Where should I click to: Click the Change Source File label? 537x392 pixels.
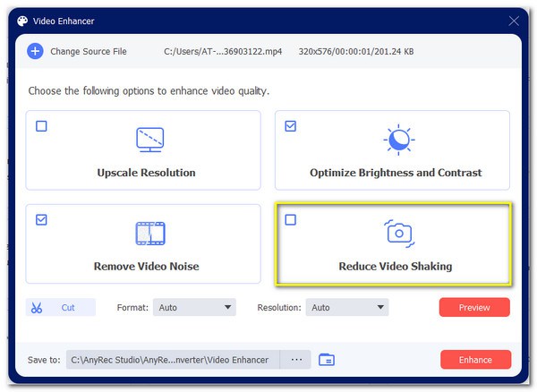[x=89, y=52]
